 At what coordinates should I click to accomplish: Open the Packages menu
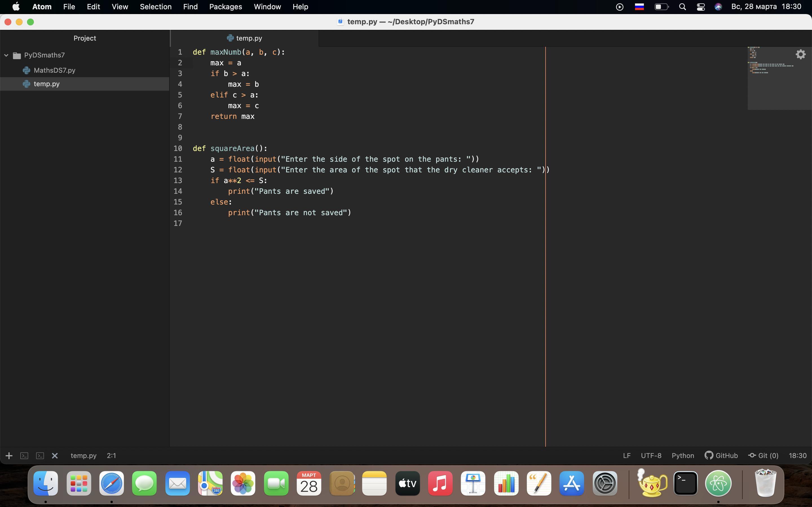pyautogui.click(x=226, y=7)
